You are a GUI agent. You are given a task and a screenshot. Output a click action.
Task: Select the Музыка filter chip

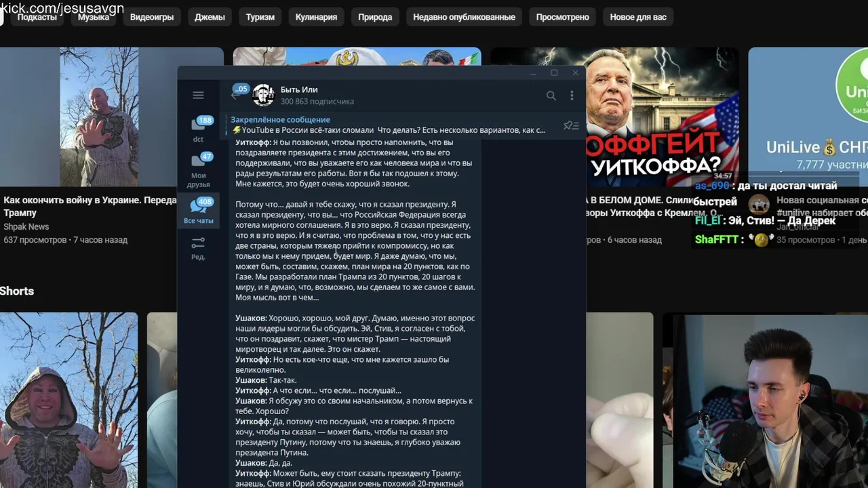coord(94,17)
